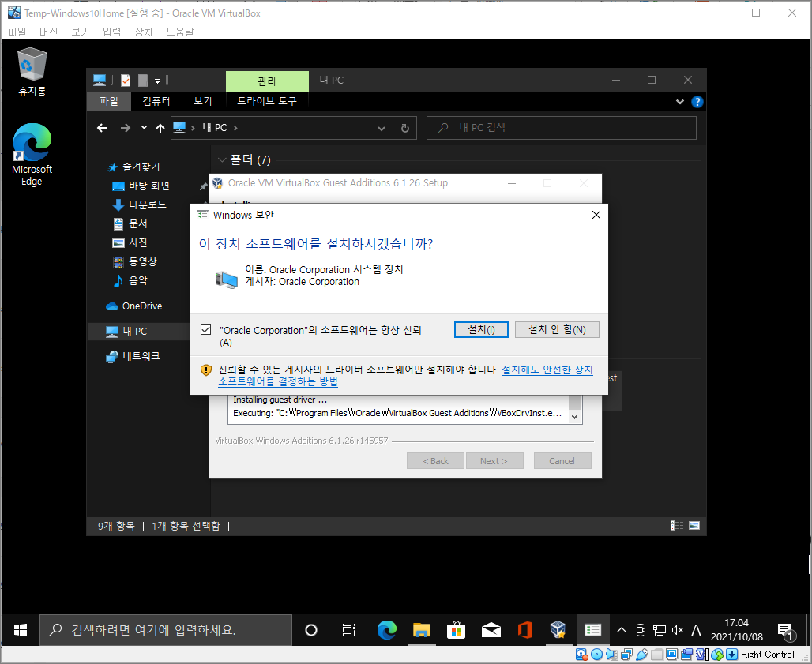Open Microsoft Edge from the taskbar
This screenshot has width=812, height=664.
point(386,630)
